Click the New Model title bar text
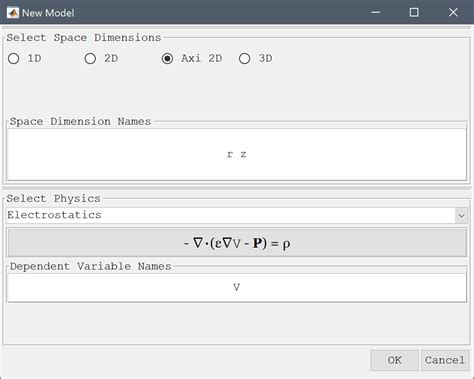Screen dimensions: 474x379 [48, 13]
